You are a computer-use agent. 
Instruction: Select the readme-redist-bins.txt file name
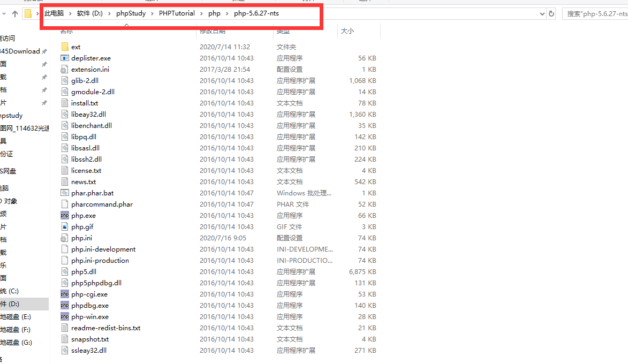[105, 328]
